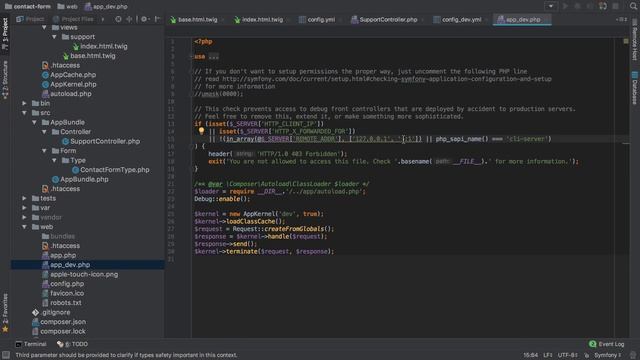Show more project view tabs arrow
The width and height of the screenshot is (640, 360).
[103, 19]
